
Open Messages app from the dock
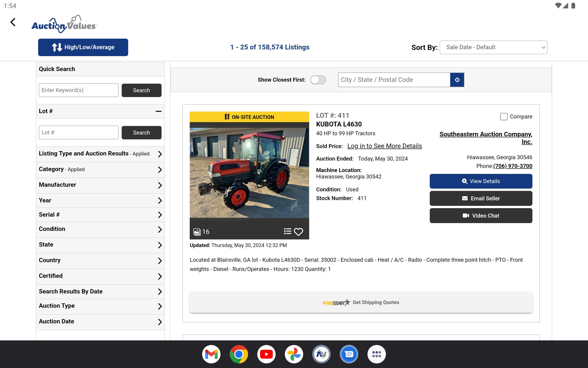349,354
